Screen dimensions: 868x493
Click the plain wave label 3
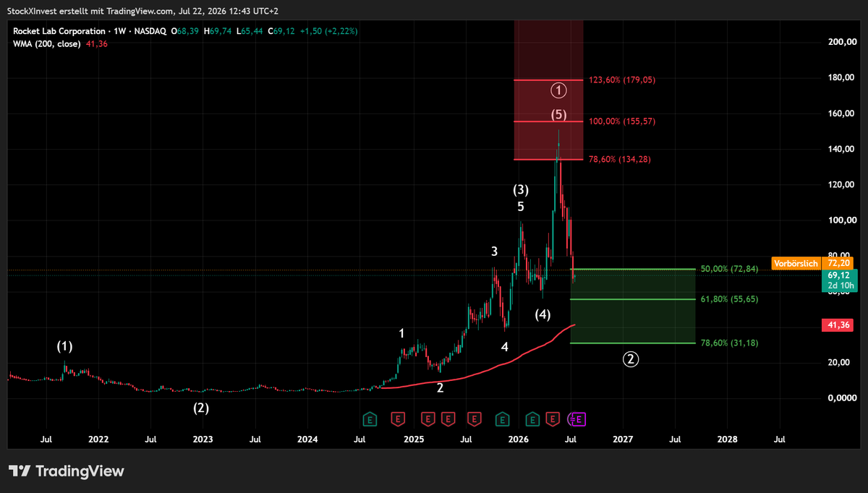tap(494, 252)
